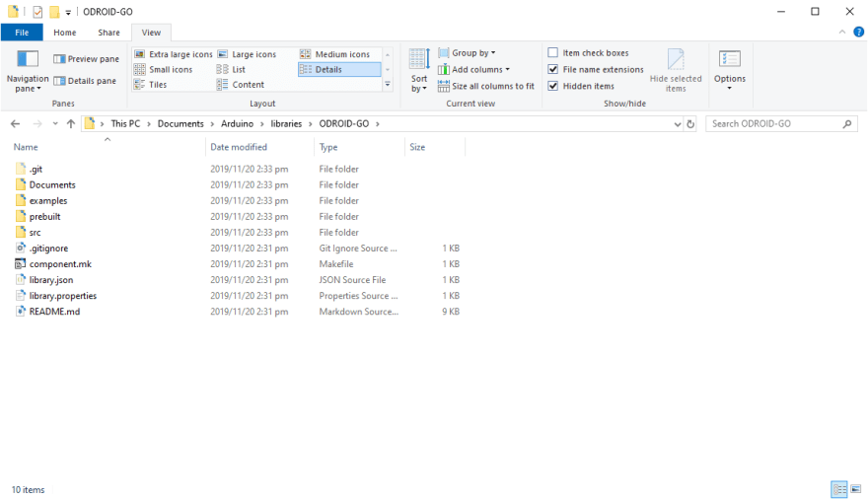Select the component.mk file icon
Image resolution: width=868 pixels, height=499 pixels.
point(21,264)
